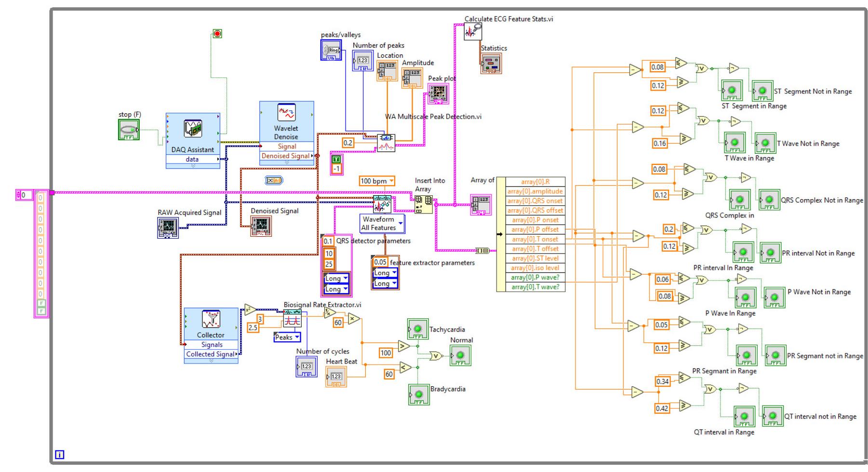Click the ST Segment in Range LED
The height and width of the screenshot is (472, 868).
click(x=732, y=91)
